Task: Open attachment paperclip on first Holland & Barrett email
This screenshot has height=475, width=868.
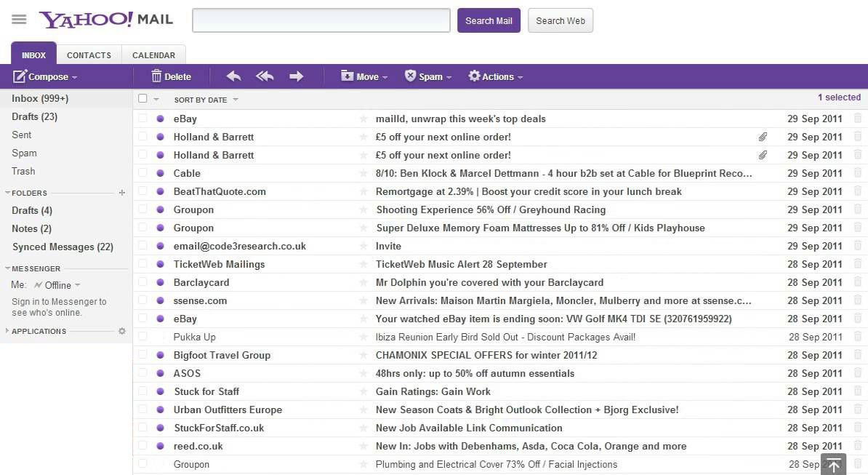Action: [x=763, y=137]
